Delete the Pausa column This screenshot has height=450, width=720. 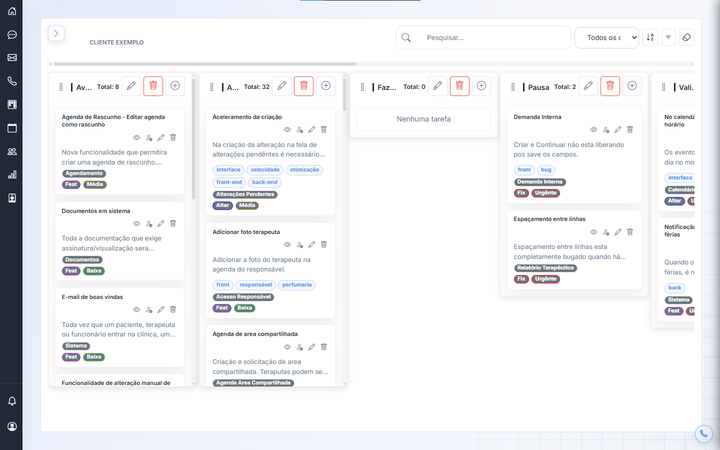click(610, 86)
